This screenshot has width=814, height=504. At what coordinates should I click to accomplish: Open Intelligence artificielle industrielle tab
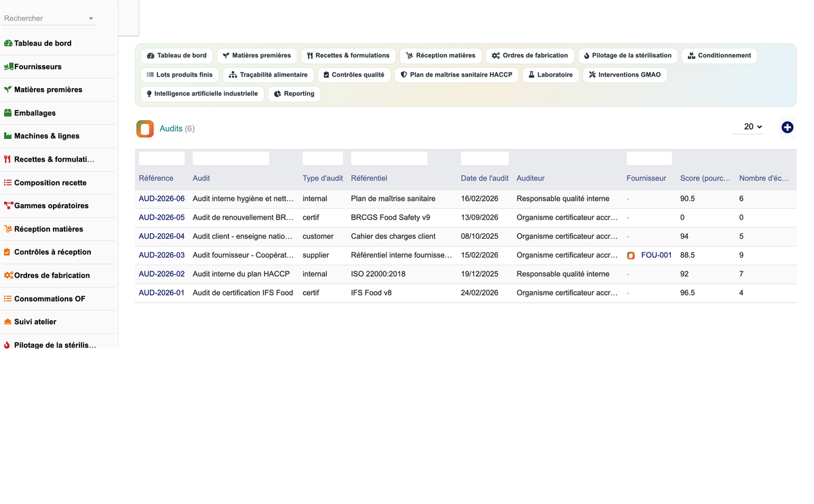(x=203, y=94)
